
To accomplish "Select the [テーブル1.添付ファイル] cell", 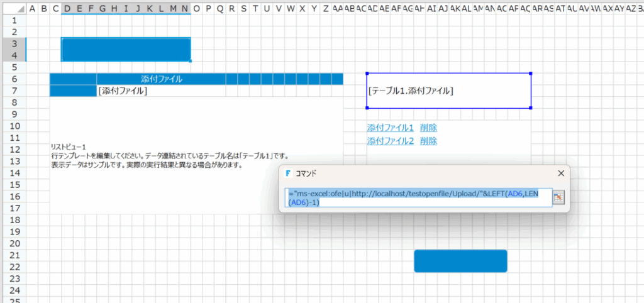I will 448,91.
